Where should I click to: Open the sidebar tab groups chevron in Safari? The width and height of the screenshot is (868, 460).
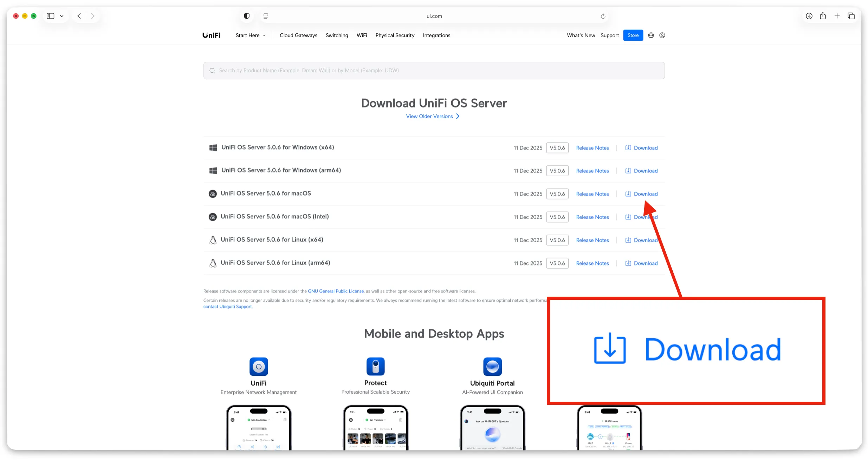coord(61,16)
